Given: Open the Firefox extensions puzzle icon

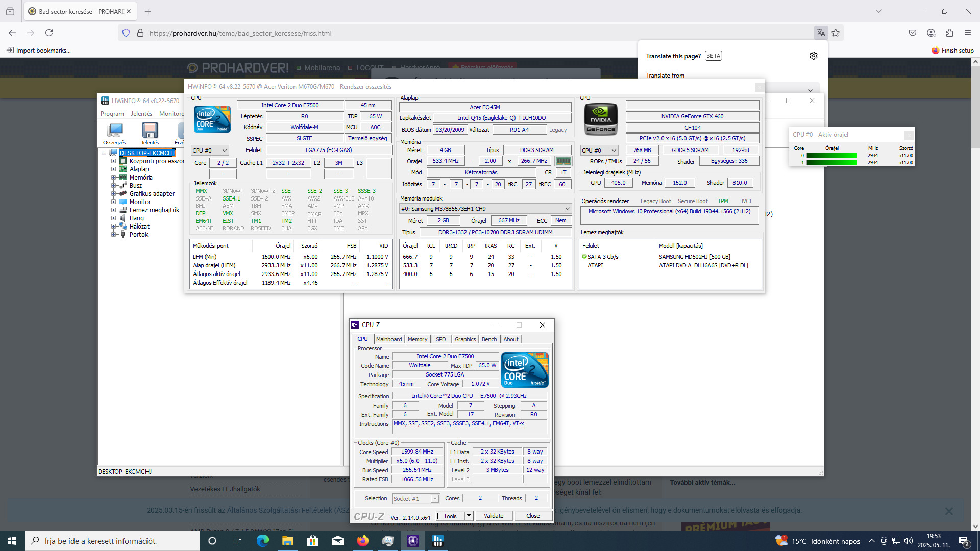Looking at the screenshot, I should [949, 33].
